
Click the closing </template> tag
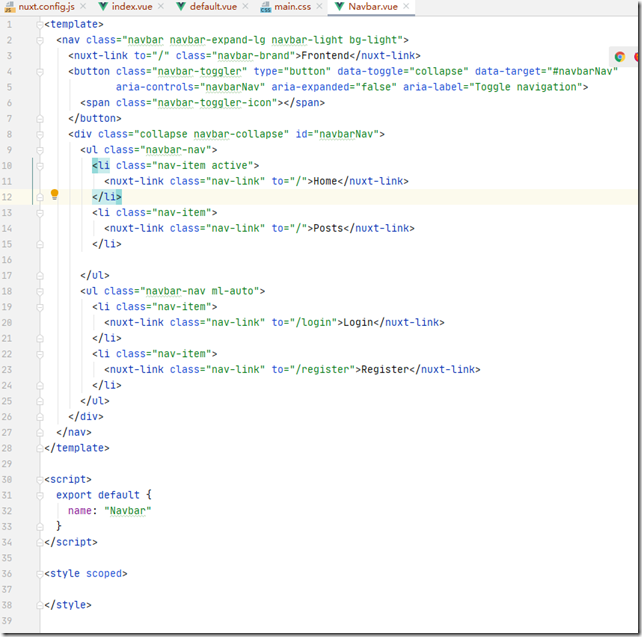77,448
